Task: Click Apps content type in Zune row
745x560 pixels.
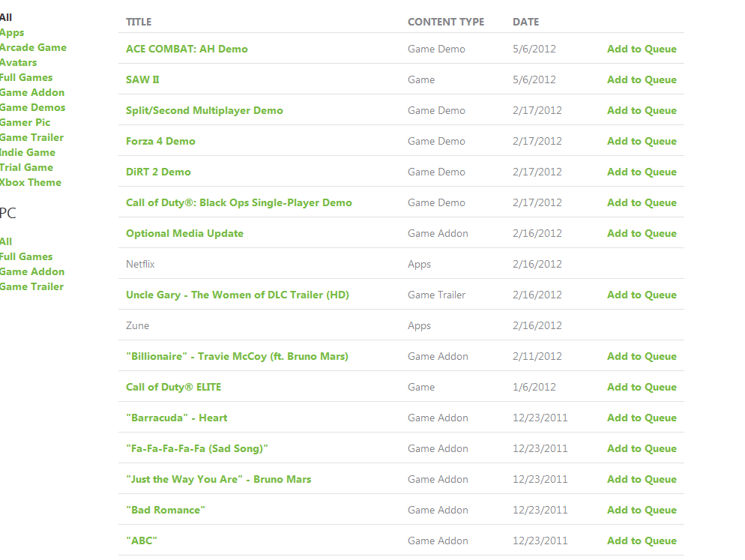Action: 419,325
